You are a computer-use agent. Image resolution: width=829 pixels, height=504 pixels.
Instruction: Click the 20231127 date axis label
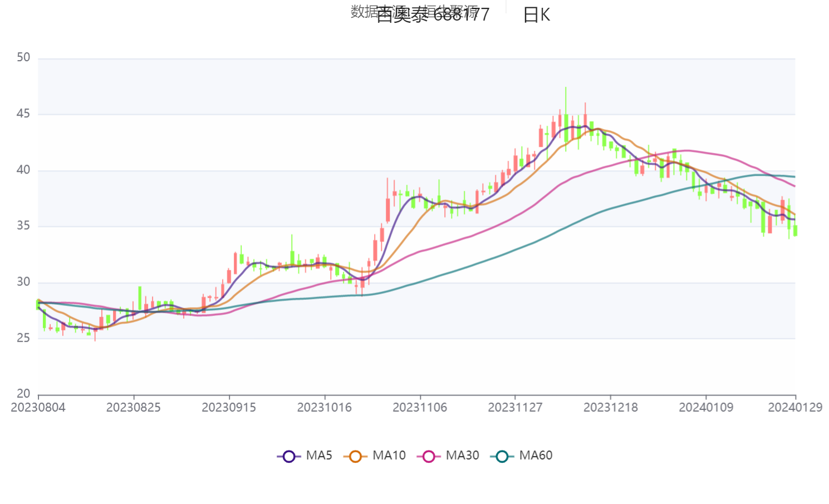pyautogui.click(x=515, y=408)
